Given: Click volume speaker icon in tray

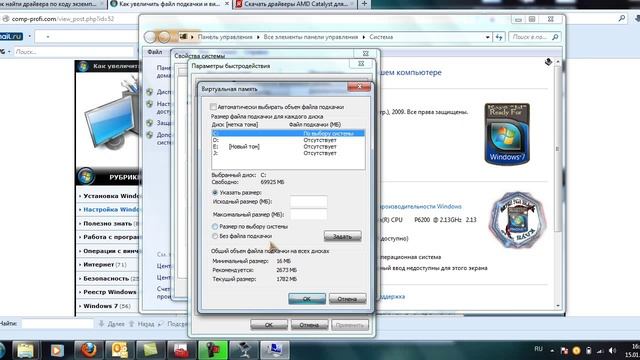Looking at the screenshot, I should 612,351.
